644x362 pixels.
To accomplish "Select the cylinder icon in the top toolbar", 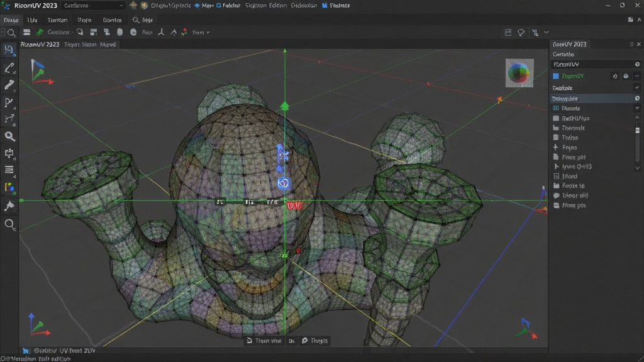I will (x=119, y=32).
